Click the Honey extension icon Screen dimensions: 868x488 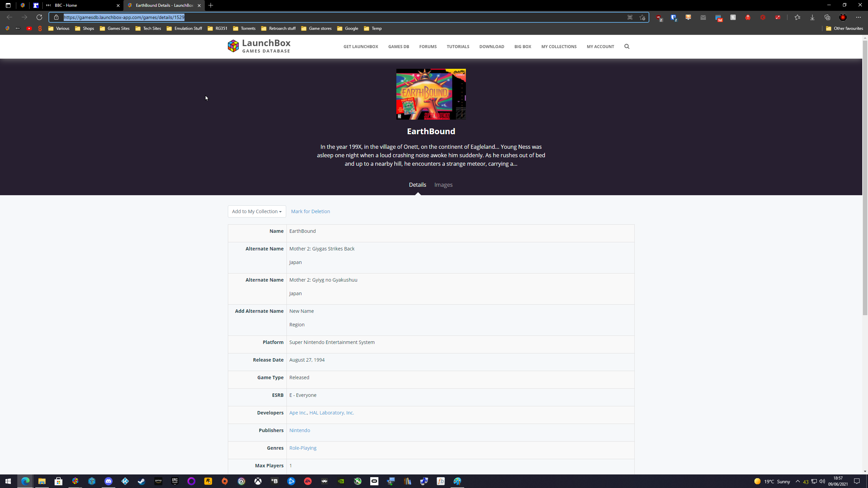coord(733,17)
